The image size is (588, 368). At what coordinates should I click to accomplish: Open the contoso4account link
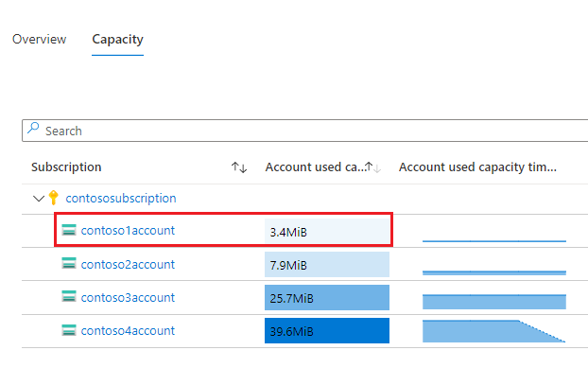128,330
